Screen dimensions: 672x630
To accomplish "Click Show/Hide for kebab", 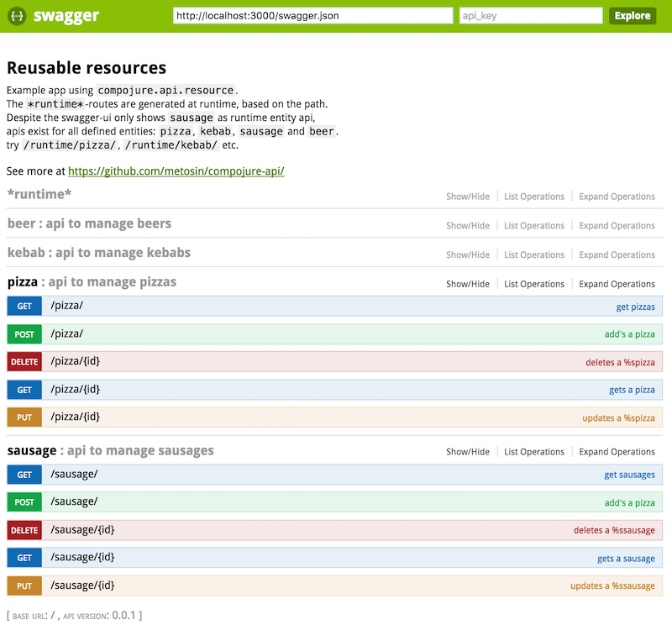I will (x=468, y=255).
